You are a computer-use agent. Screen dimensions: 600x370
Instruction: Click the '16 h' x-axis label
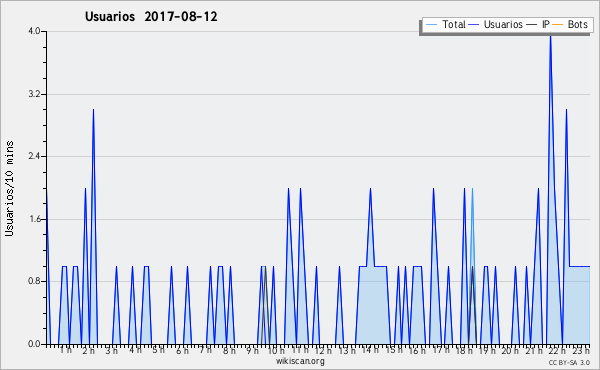coord(417,350)
